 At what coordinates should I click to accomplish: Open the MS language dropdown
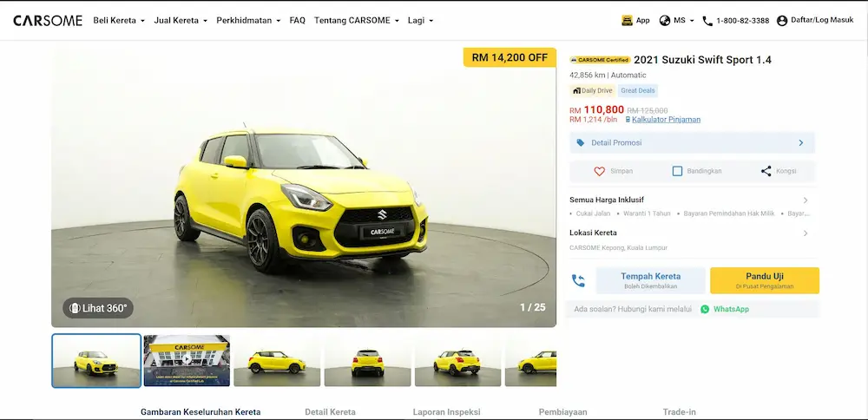[x=684, y=21]
